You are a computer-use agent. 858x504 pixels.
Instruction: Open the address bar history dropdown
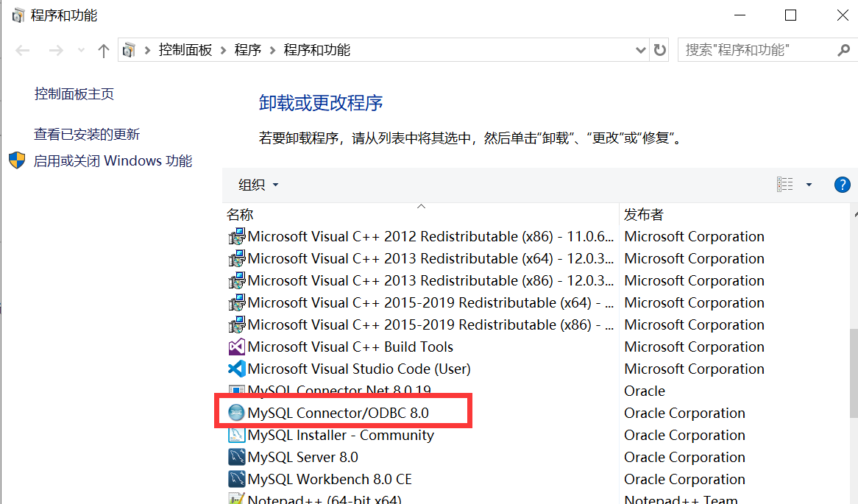[x=641, y=50]
